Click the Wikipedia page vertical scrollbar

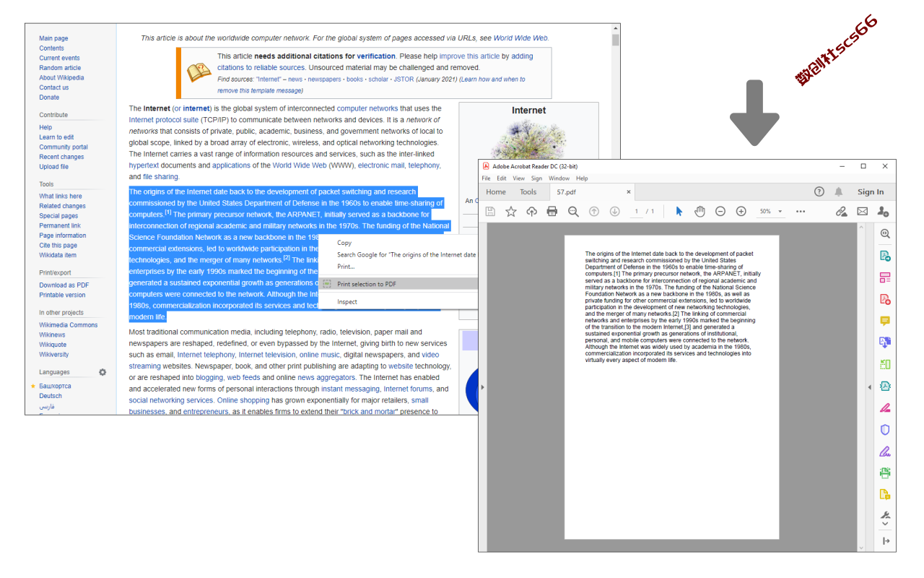616,218
